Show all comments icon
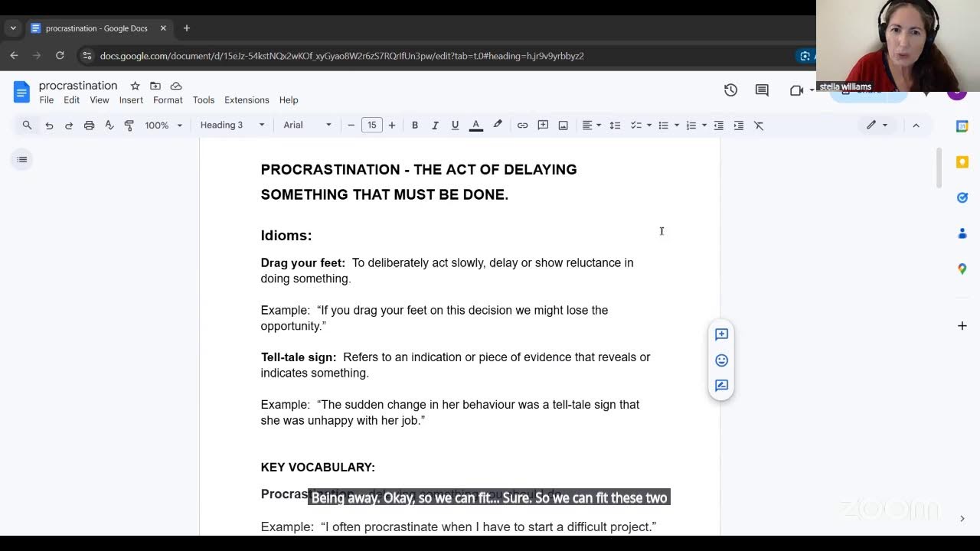This screenshot has height=551, width=980. 762,90
